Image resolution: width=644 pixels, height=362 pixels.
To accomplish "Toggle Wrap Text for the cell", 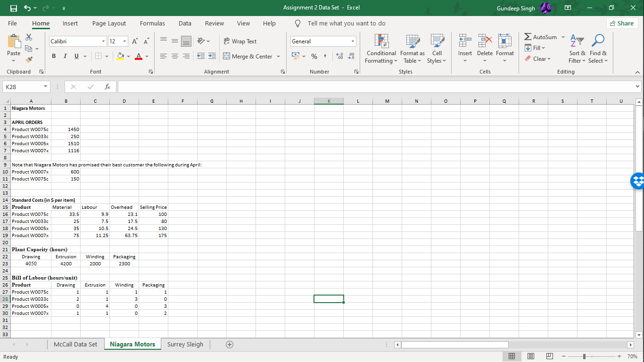I will 240,41.
